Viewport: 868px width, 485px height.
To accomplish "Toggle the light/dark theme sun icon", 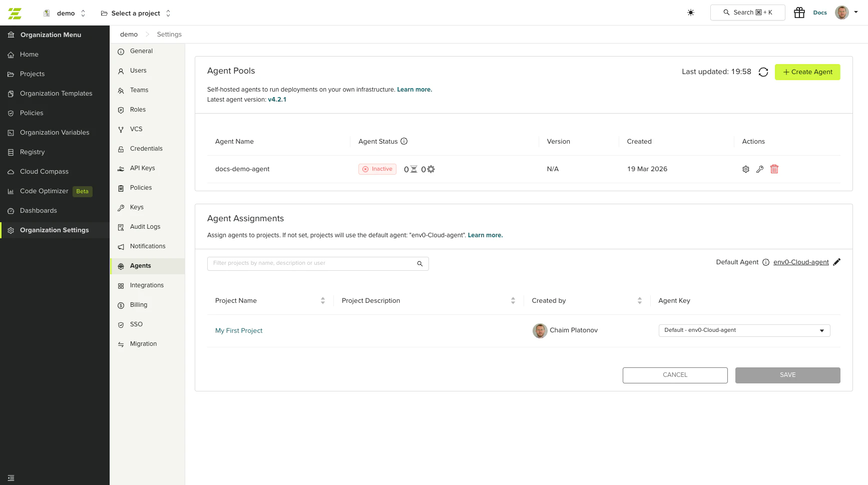I will (x=691, y=13).
